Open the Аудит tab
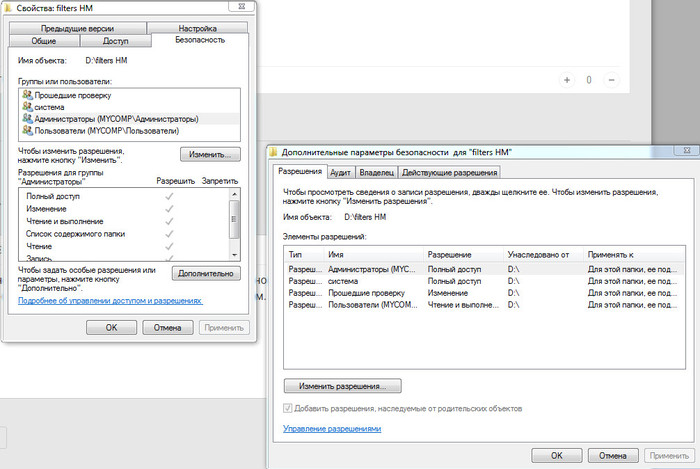Screen dimensions: 700x469 tap(340, 173)
